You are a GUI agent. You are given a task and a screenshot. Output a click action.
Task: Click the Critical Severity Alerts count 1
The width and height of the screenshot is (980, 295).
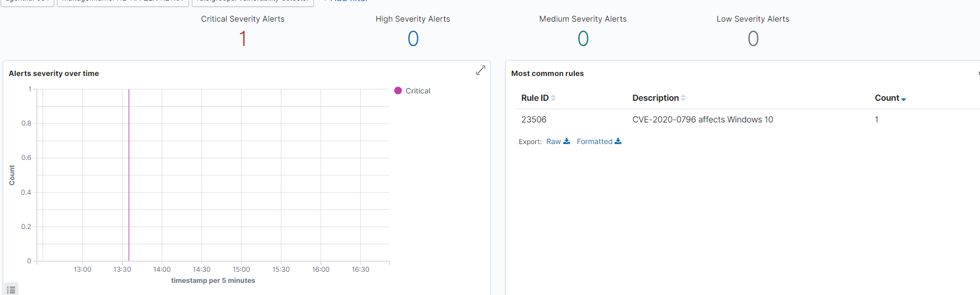(243, 39)
